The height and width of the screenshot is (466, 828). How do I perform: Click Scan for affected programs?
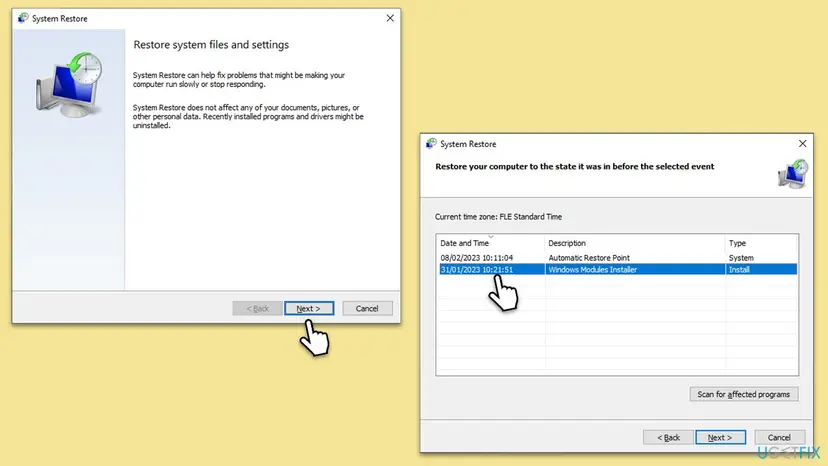click(x=744, y=394)
